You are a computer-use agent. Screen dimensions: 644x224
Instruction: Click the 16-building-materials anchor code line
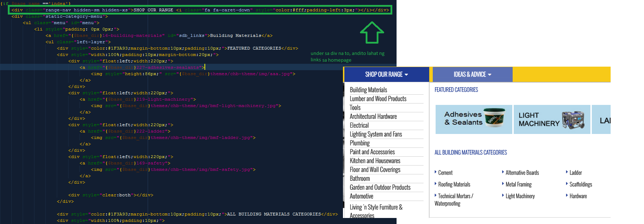pos(159,35)
